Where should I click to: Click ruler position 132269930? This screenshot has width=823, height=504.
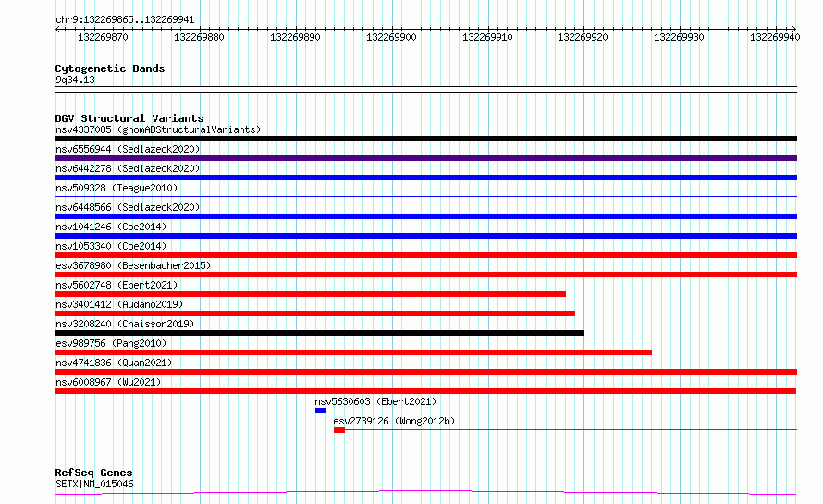679,37
